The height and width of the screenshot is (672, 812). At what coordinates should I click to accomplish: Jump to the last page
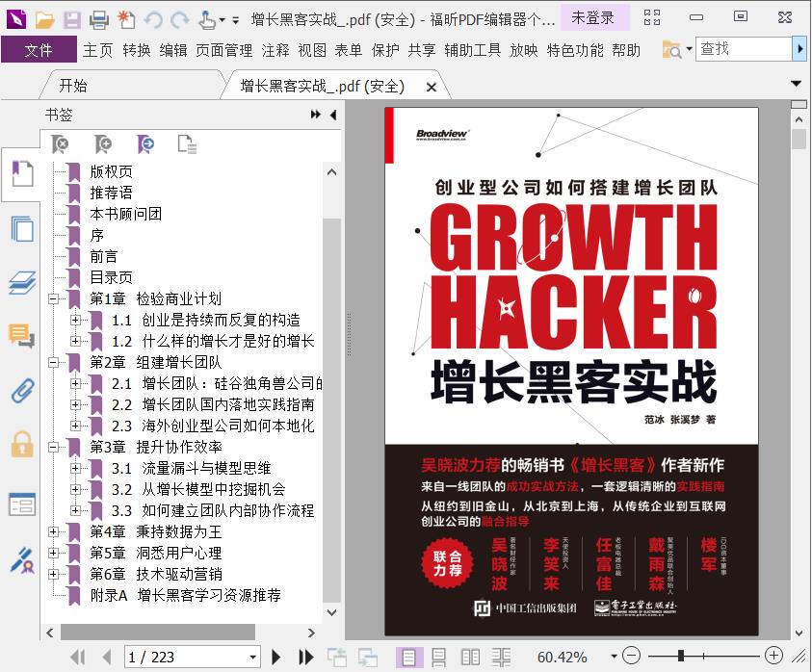point(305,657)
